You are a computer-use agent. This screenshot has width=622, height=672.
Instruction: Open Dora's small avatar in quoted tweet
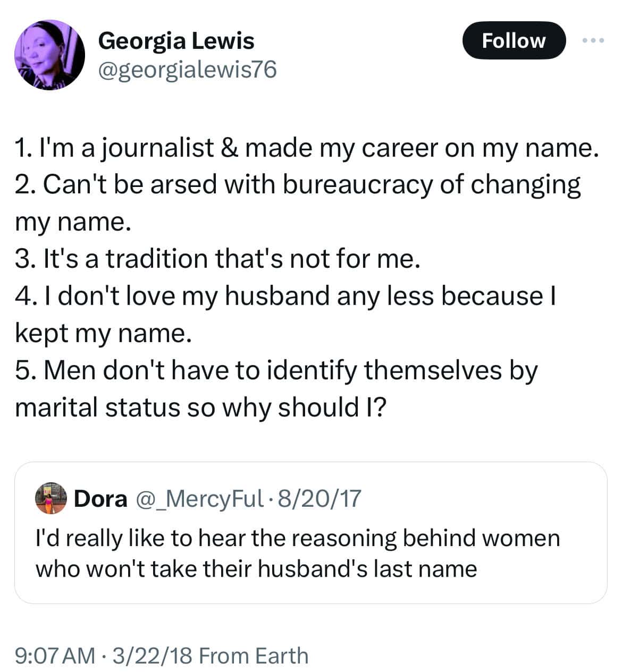coord(51,498)
